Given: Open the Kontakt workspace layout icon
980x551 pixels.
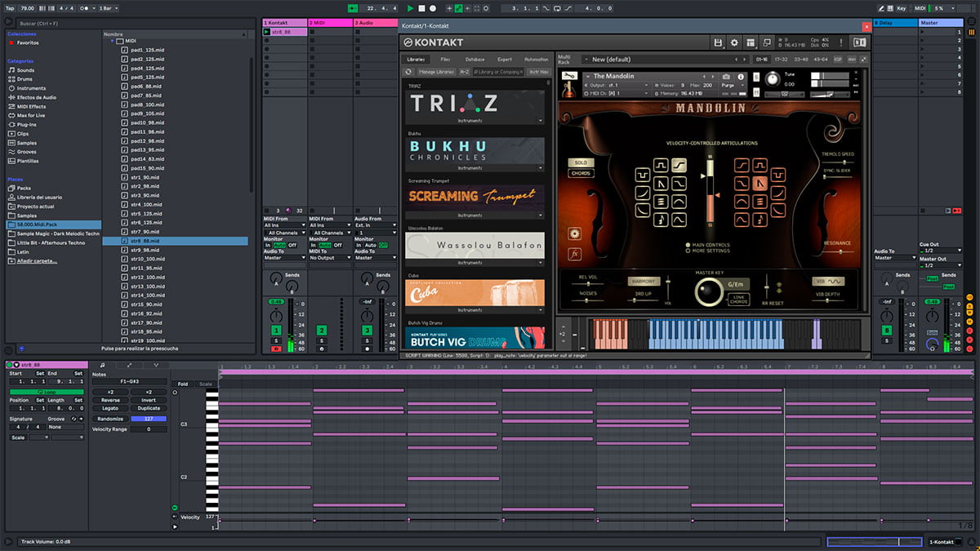Looking at the screenshot, I should coord(751,42).
